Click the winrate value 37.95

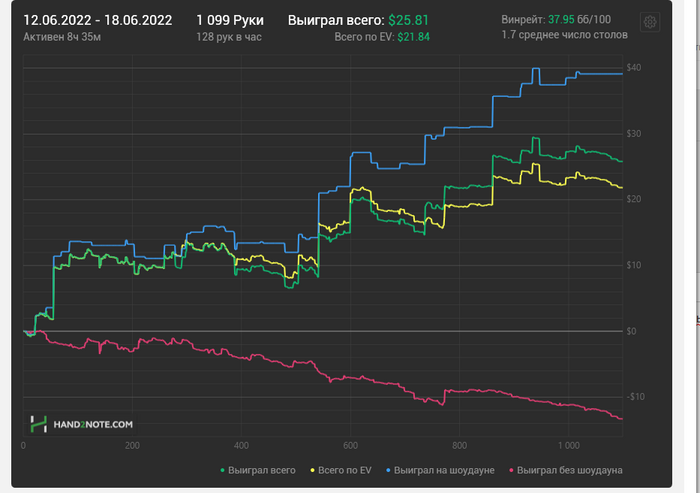[x=561, y=20]
